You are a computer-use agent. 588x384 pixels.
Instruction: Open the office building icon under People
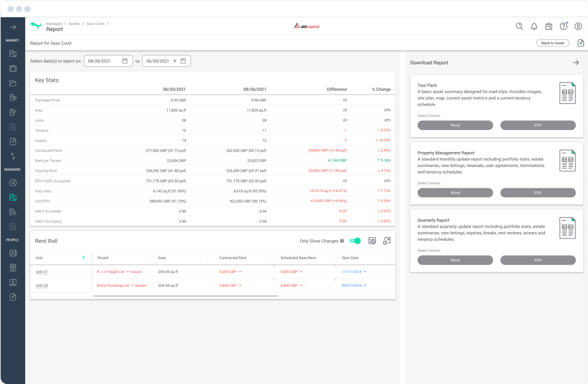click(13, 268)
